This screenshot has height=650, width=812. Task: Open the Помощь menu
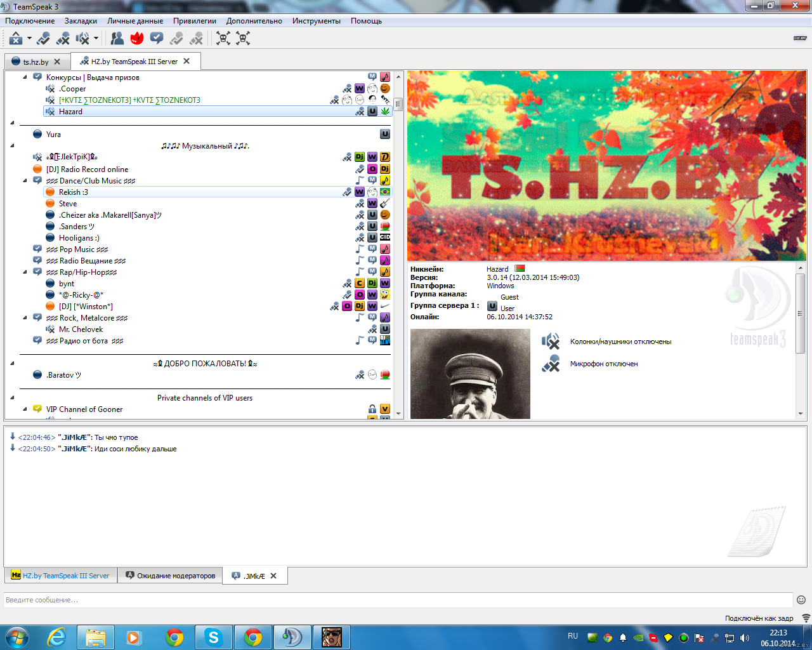tap(367, 21)
